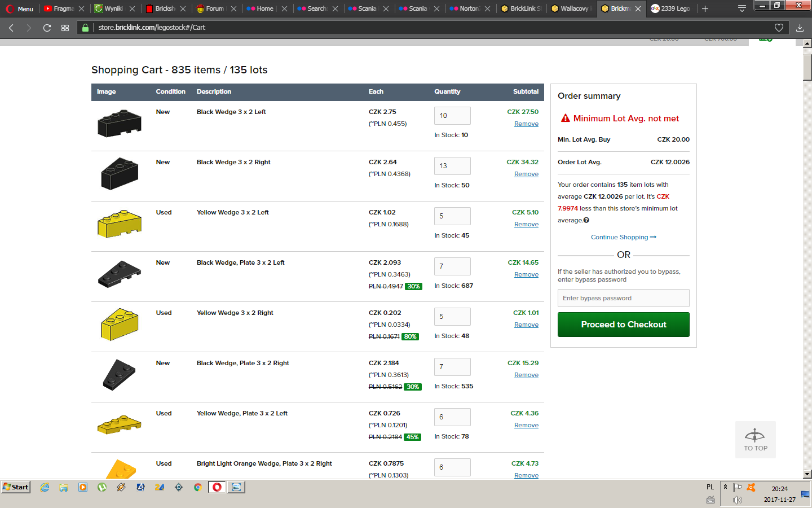Launch Winamp from the taskbar
The width and height of the screenshot is (812, 508).
(121, 487)
